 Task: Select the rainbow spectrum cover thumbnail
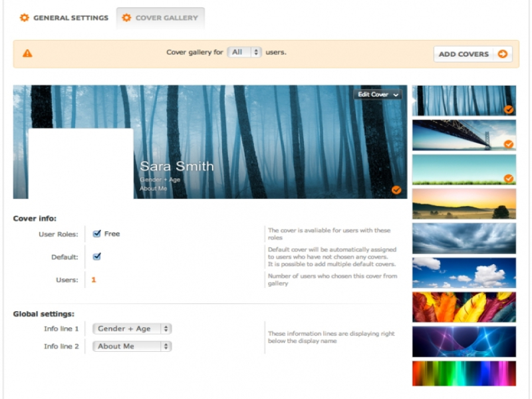pyautogui.click(x=464, y=373)
